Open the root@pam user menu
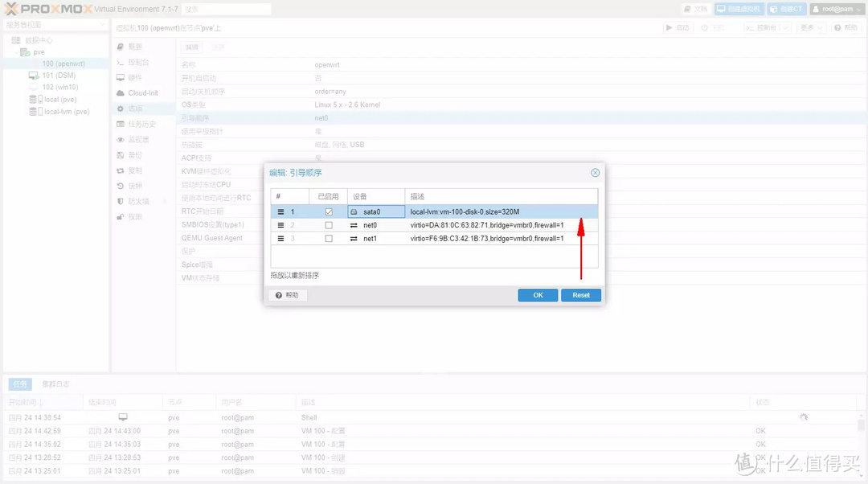 coord(837,10)
